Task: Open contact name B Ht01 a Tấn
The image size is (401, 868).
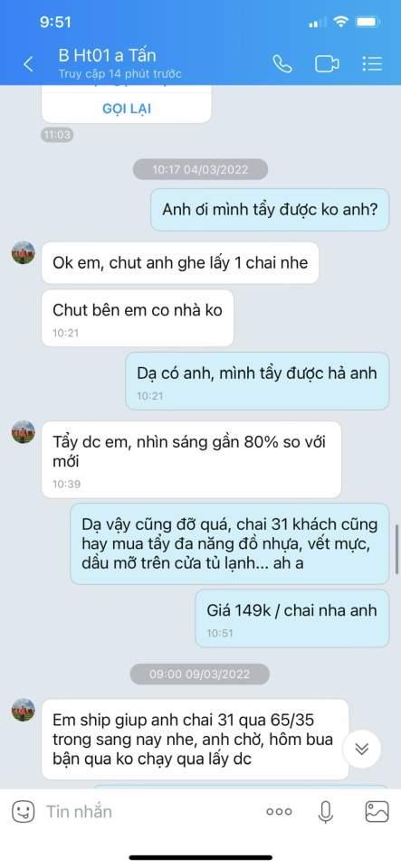Action: [108, 55]
